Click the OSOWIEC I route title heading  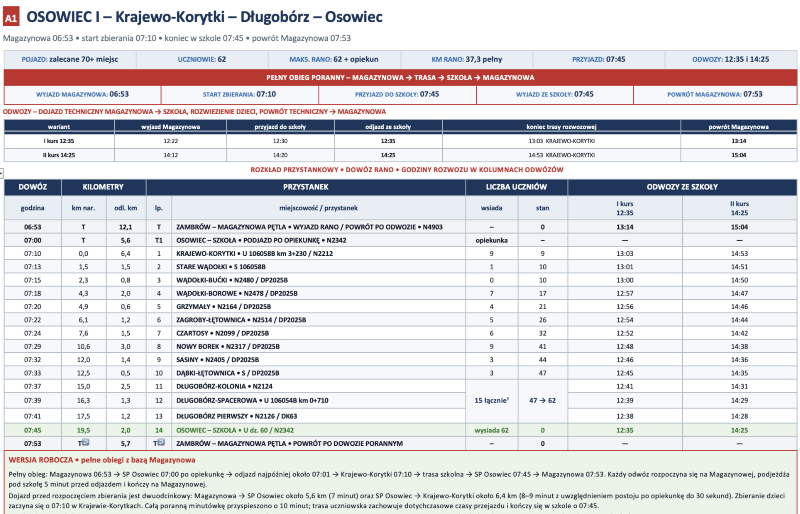click(x=205, y=17)
